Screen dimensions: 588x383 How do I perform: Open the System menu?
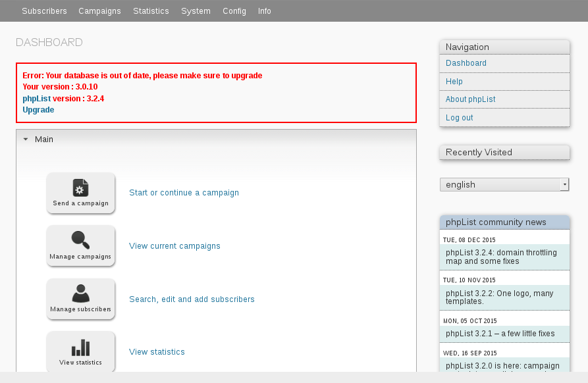click(x=196, y=11)
